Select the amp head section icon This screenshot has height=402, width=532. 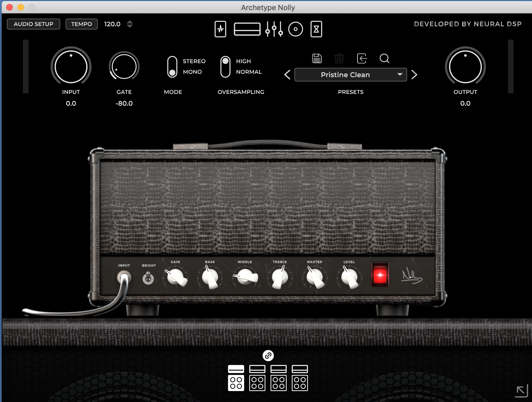[x=247, y=29]
